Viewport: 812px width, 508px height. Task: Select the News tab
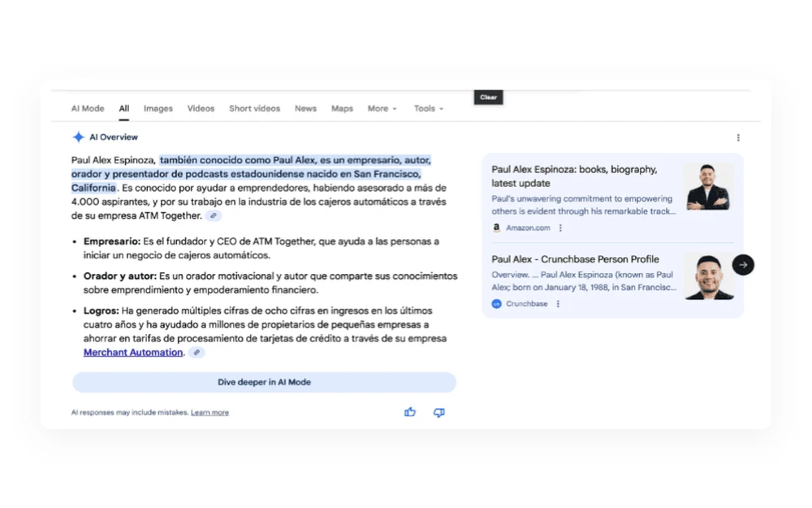click(x=305, y=108)
